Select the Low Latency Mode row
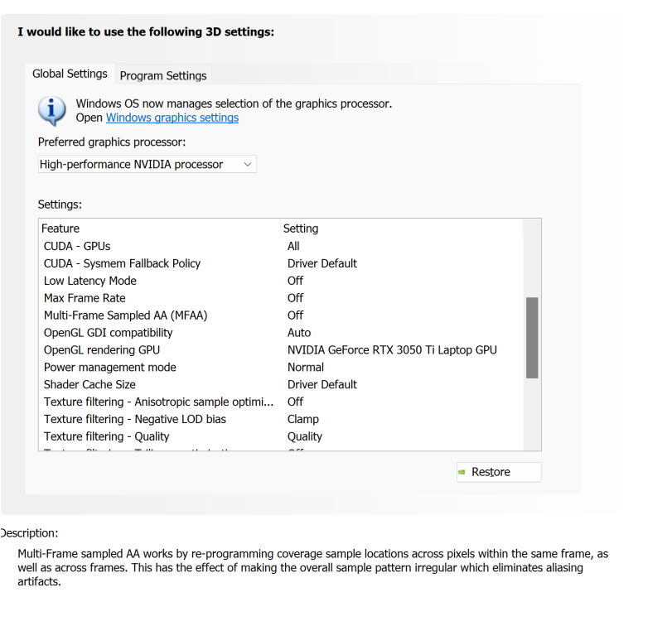672x621 pixels. (x=90, y=281)
